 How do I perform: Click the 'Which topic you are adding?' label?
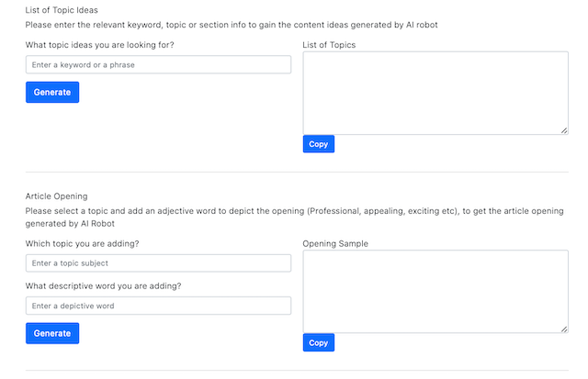click(82, 244)
